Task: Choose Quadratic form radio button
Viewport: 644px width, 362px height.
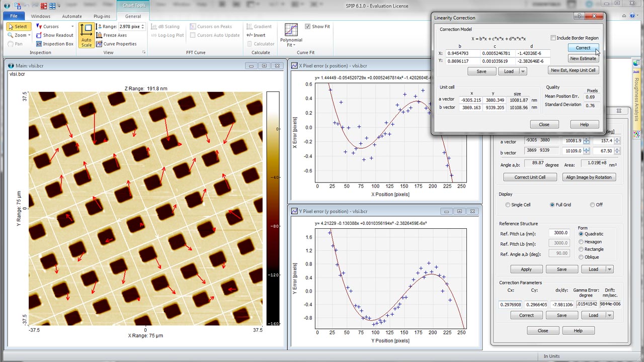Action: [581, 234]
